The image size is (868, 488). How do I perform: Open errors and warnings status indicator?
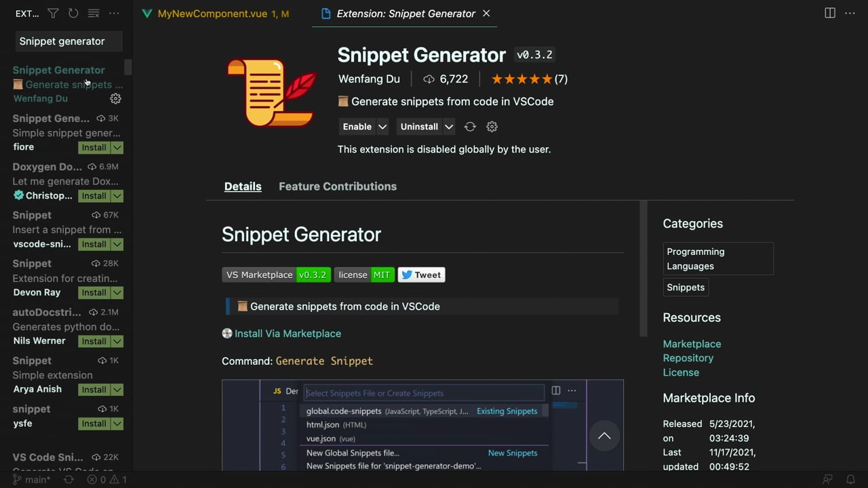pos(107,479)
